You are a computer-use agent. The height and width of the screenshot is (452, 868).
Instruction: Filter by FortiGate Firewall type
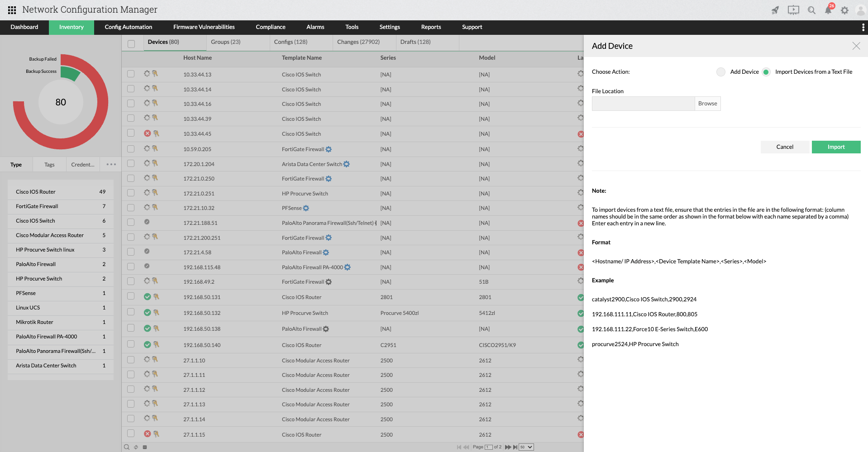61,206
